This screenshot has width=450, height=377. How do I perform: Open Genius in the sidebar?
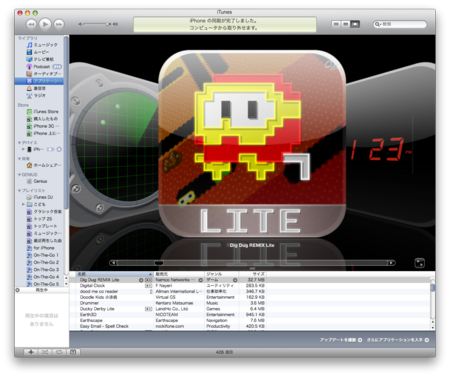[37, 181]
